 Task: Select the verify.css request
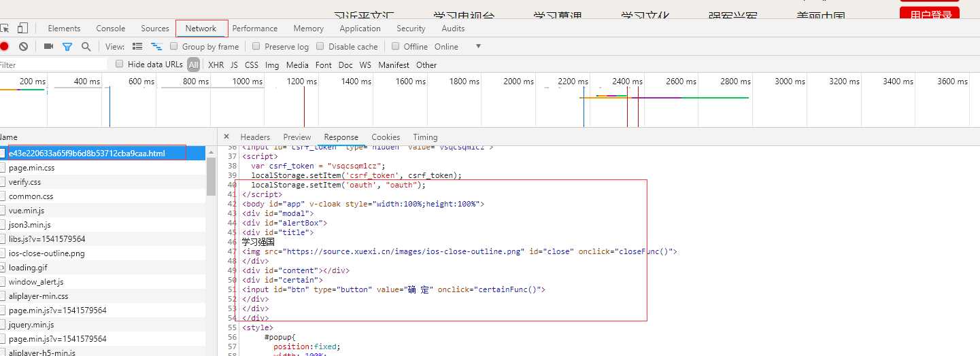103,182
